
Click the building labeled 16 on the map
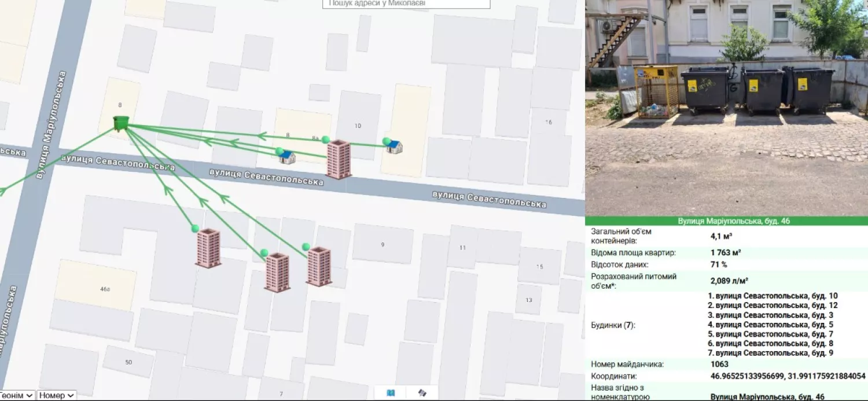[549, 123]
